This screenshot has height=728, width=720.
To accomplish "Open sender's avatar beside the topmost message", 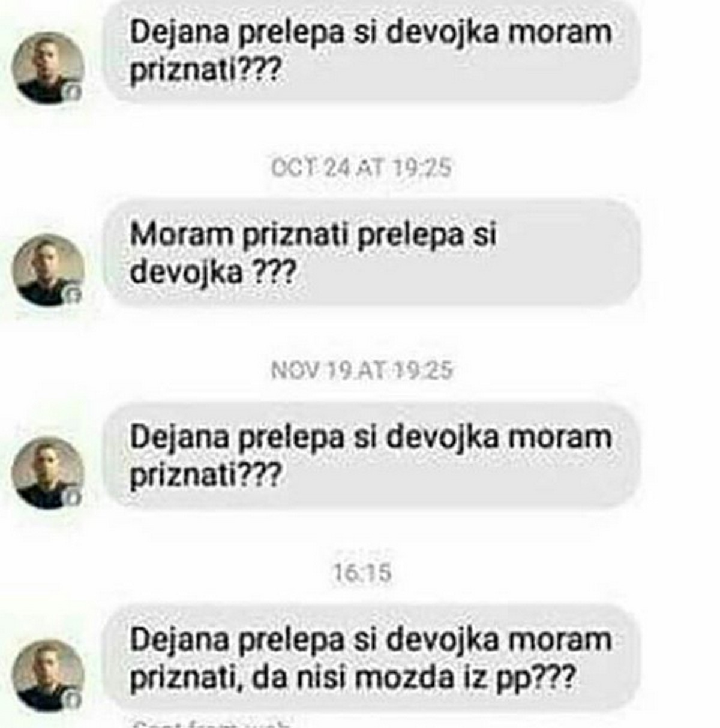I will pyautogui.click(x=48, y=68).
